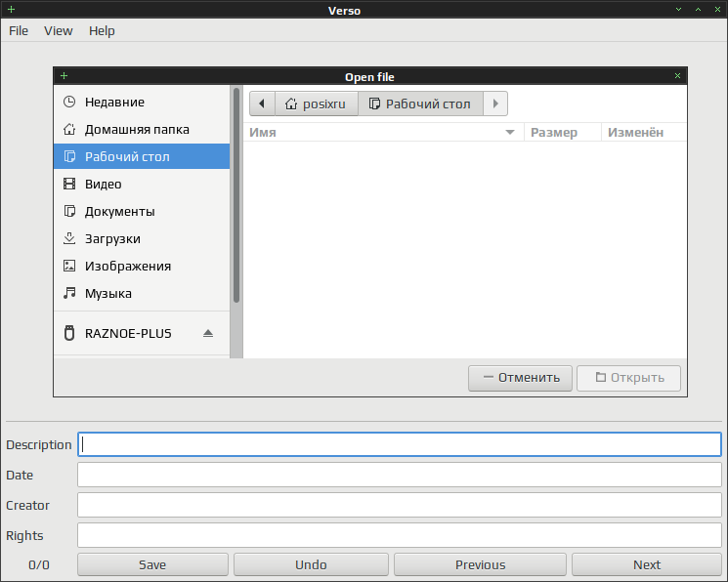Screen dimensions: 728x582
Task: Maximize the Verso window
Action: (x=698, y=10)
